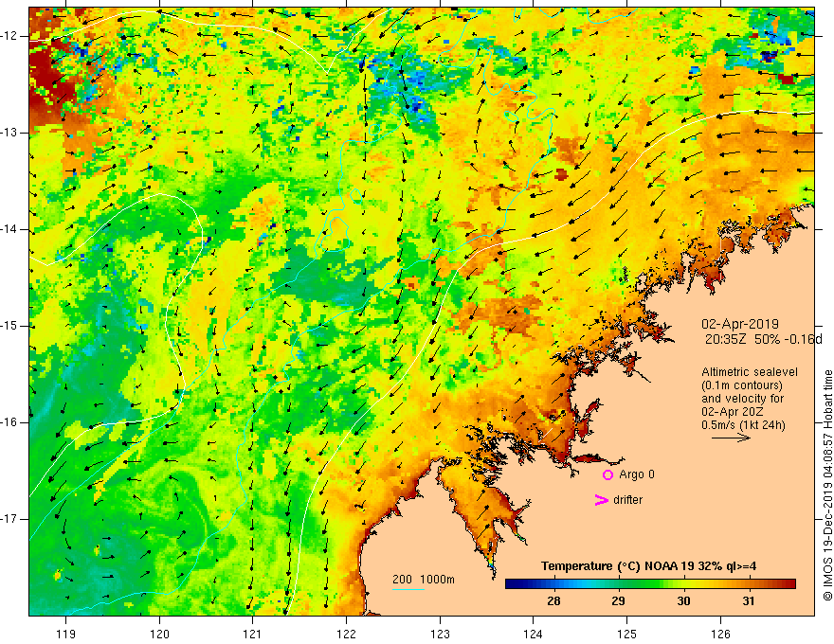Click the '20:35Z 50% -0.16d' text
The width and height of the screenshot is (834, 644).
point(764,339)
